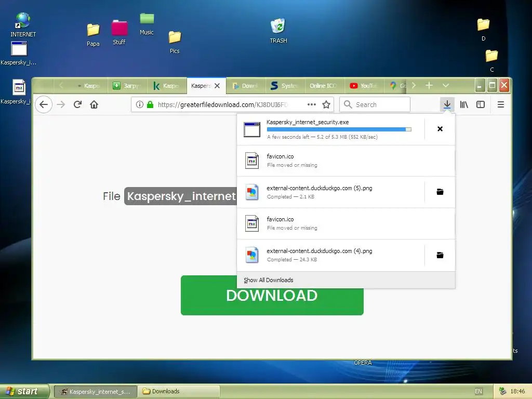
Task: Switch to the System tab with S icon
Action: point(285,86)
